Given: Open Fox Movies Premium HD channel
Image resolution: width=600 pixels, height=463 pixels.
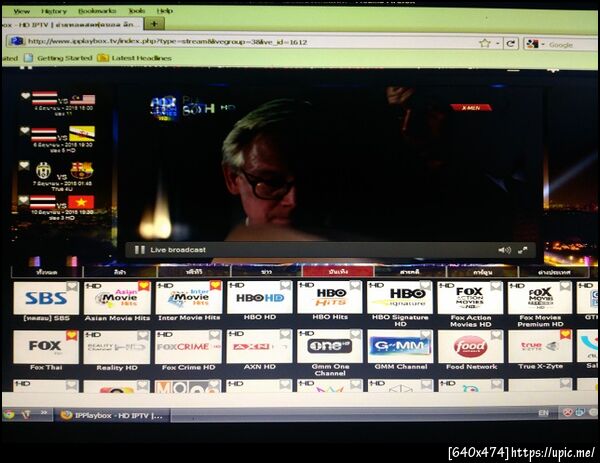Looking at the screenshot, I should click(x=540, y=297).
